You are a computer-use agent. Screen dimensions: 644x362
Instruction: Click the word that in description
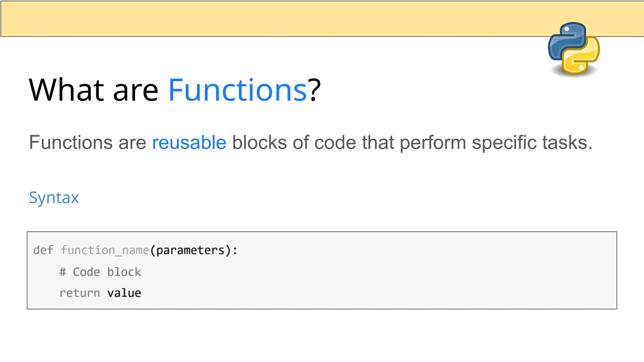(378, 143)
